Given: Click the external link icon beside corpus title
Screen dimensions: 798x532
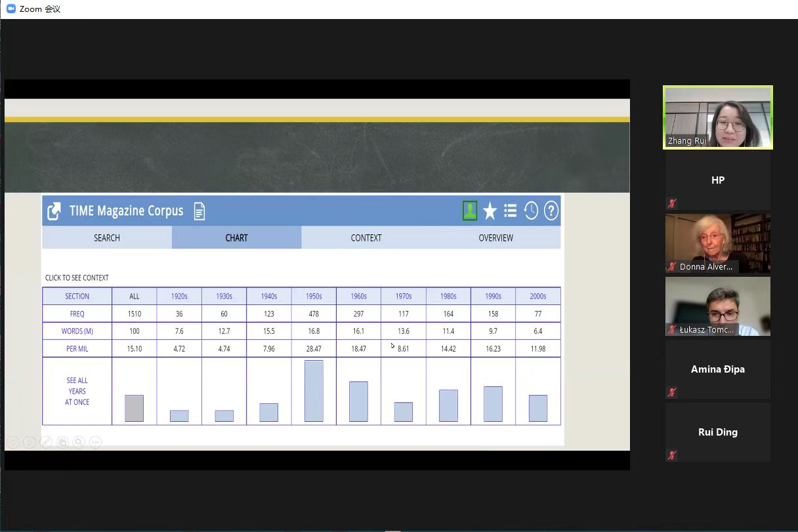Looking at the screenshot, I should pyautogui.click(x=54, y=211).
